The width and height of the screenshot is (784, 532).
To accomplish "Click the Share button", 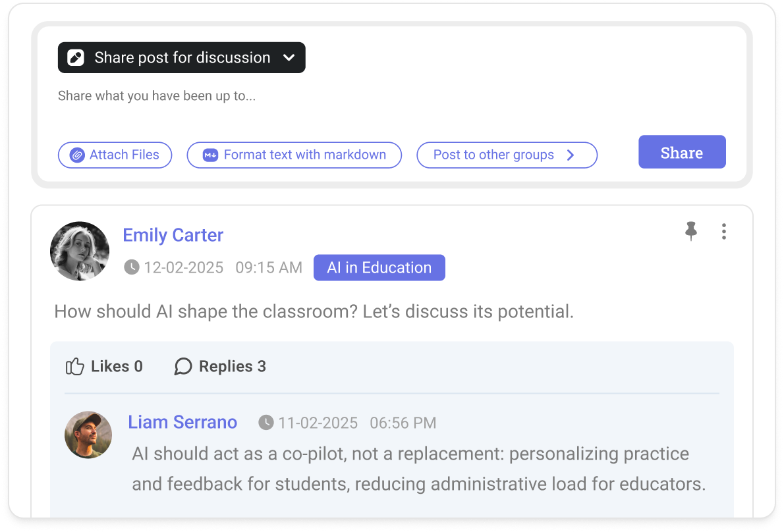I will [682, 152].
